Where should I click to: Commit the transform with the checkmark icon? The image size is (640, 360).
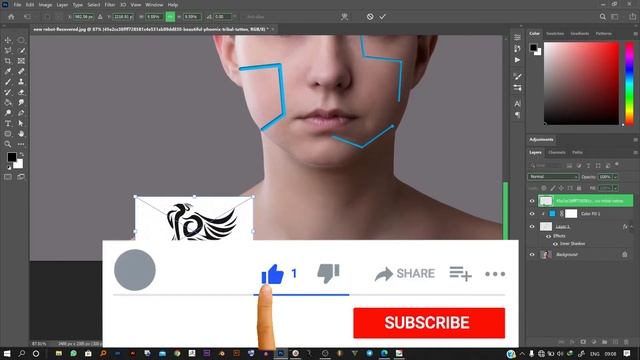pos(382,17)
